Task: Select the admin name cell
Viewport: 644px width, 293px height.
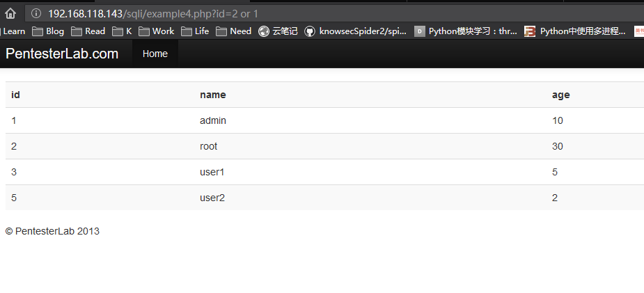Action: click(x=213, y=120)
